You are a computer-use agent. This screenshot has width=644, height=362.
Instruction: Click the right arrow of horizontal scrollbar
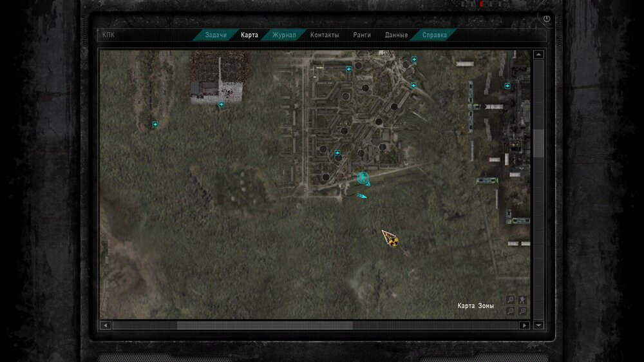point(524,325)
